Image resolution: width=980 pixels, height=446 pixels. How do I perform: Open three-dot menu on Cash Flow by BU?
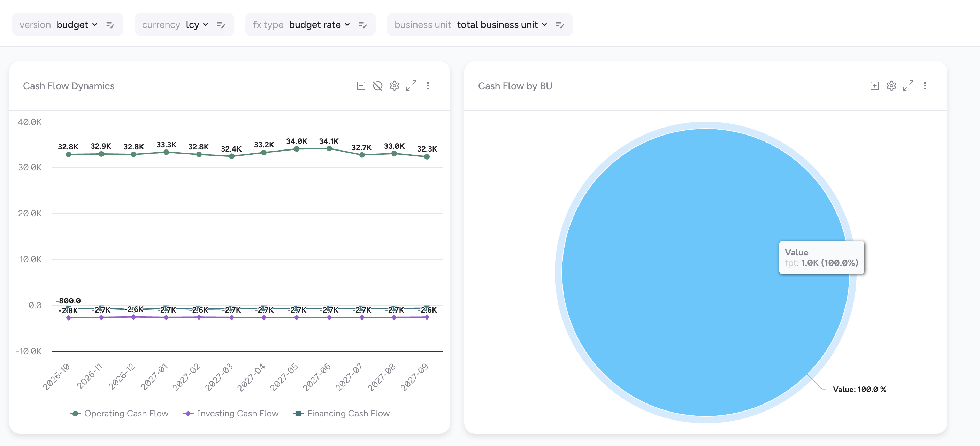[925, 86]
